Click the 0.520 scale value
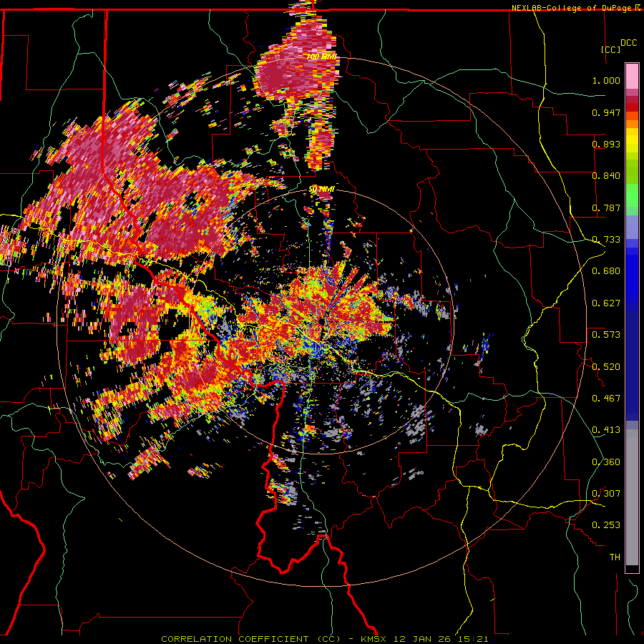This screenshot has width=644, height=644. (x=606, y=367)
